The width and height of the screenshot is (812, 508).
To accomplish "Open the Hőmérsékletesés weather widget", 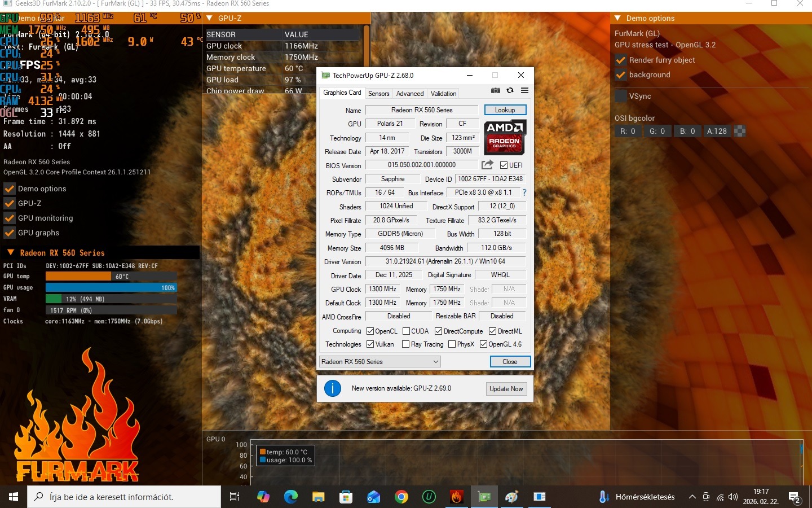I will [637, 497].
